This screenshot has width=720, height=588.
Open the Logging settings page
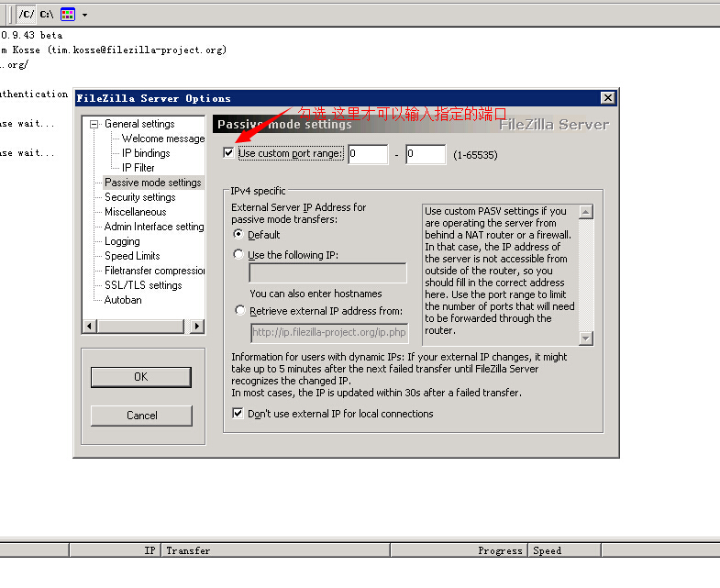(x=122, y=241)
